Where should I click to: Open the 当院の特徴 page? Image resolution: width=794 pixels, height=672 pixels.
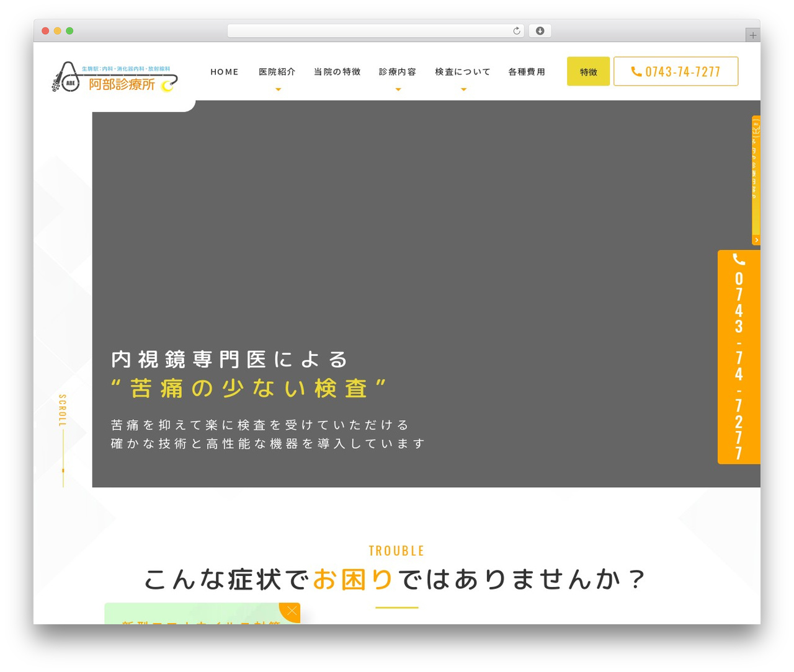coord(337,72)
